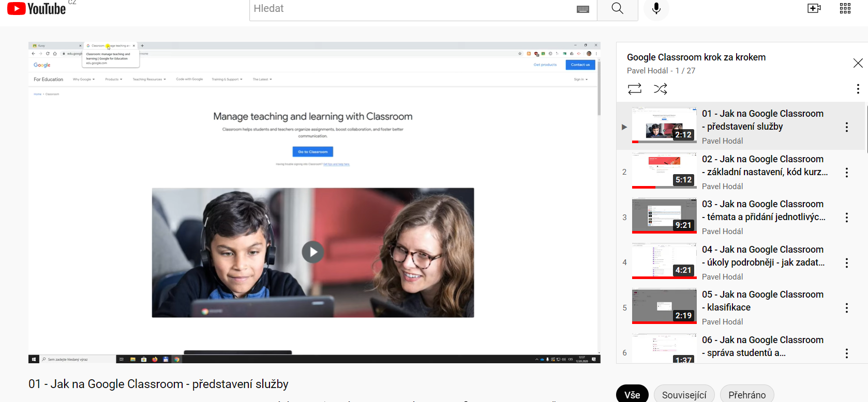Open the create video icon
The height and width of the screenshot is (402, 868).
click(814, 9)
